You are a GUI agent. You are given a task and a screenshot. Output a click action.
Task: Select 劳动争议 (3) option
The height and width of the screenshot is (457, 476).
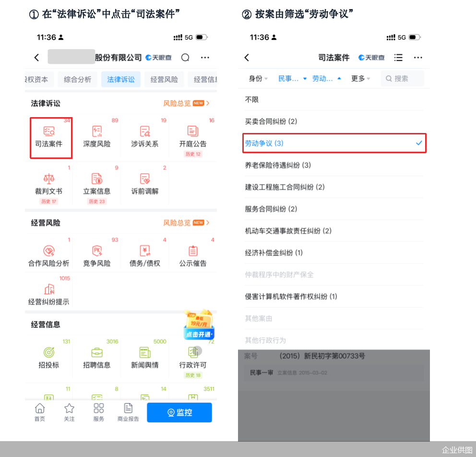[x=334, y=143]
